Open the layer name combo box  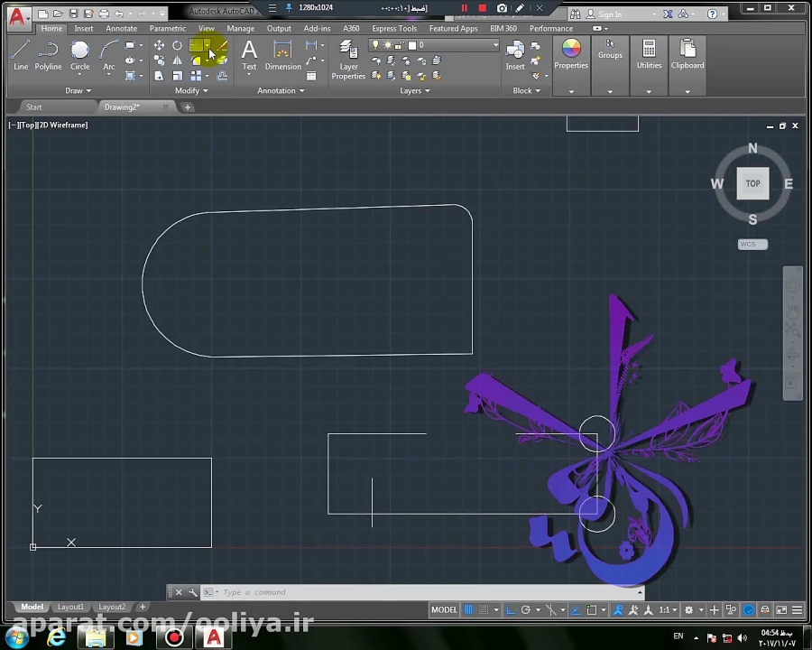(434, 45)
